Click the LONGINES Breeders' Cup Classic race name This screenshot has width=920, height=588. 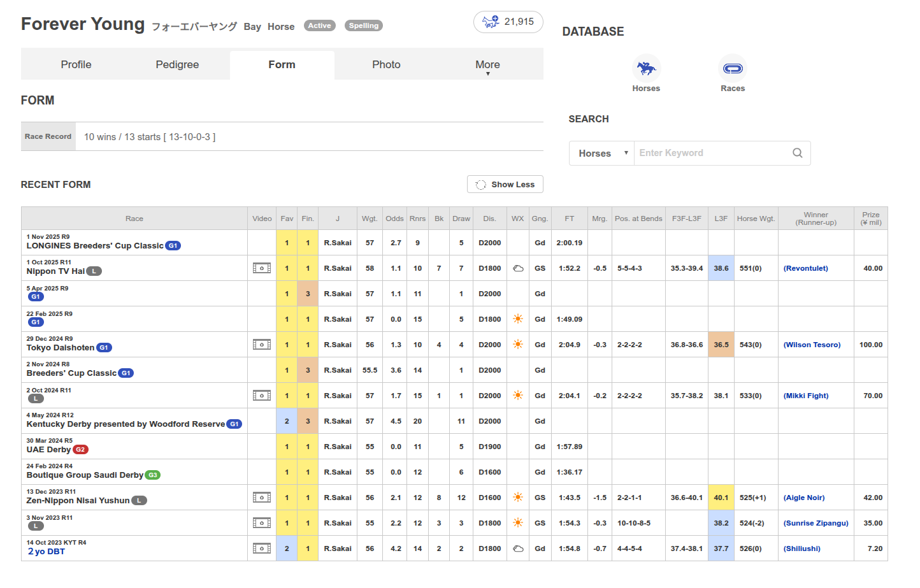click(x=95, y=246)
